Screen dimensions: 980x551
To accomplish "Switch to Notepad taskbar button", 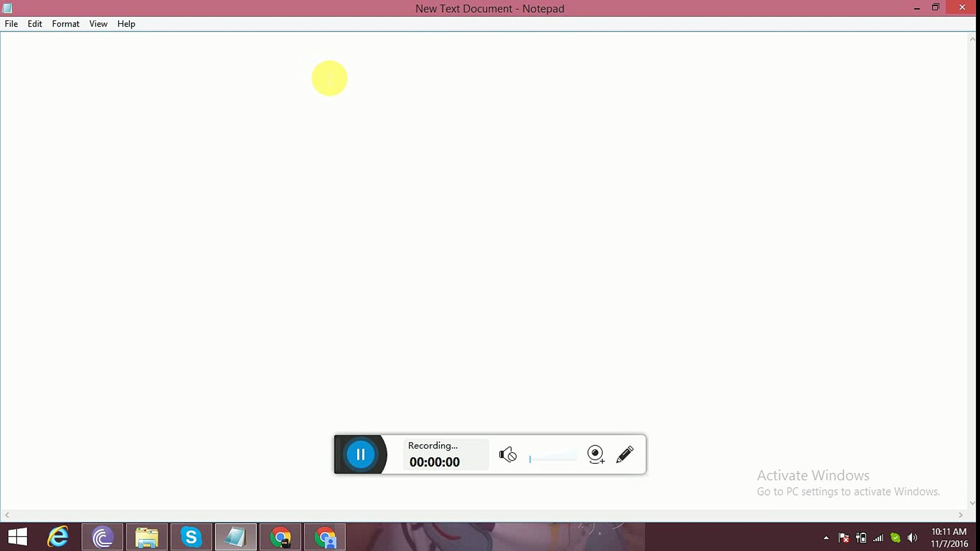I will tap(235, 537).
